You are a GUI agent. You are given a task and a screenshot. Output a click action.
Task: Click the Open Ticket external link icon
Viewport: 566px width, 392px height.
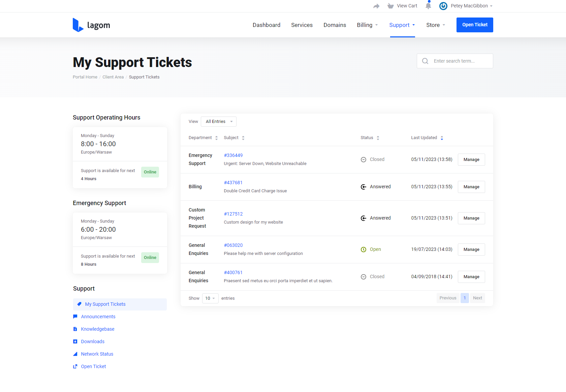click(x=75, y=366)
